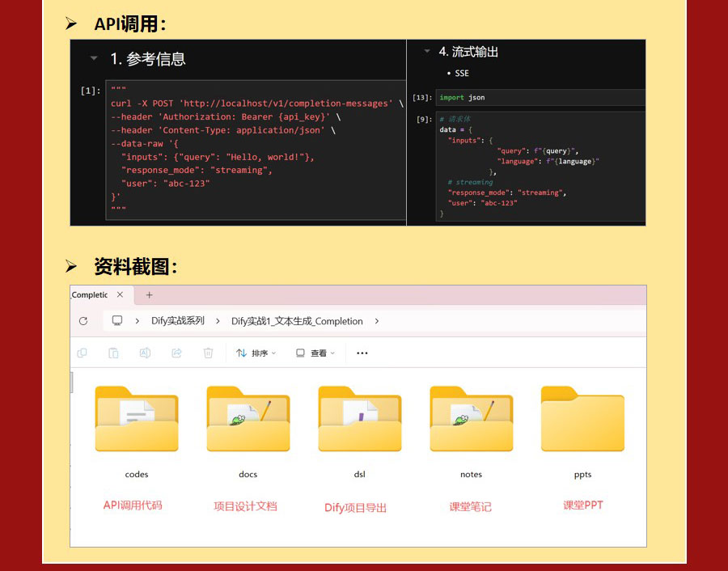Open the docs folder
The height and width of the screenshot is (571, 728).
click(248, 420)
